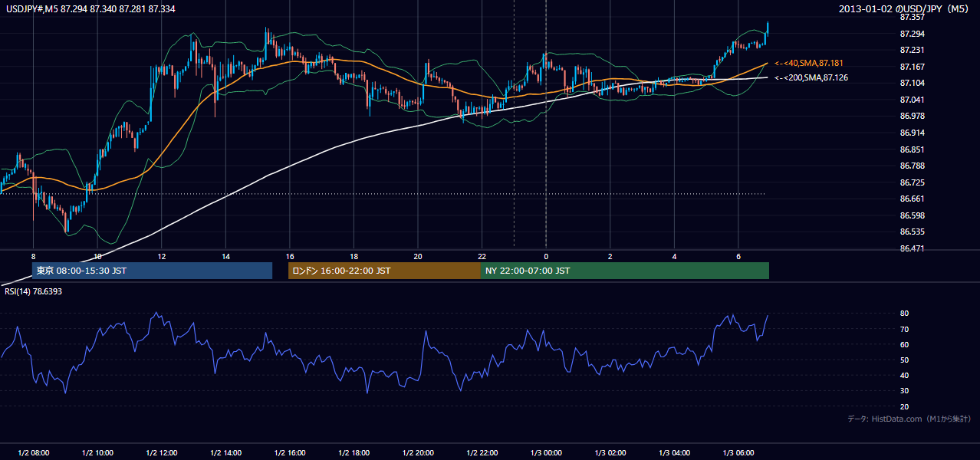Screen dimensions: 980x460
Task: Click the HistData.com data source credit
Action: [x=909, y=419]
